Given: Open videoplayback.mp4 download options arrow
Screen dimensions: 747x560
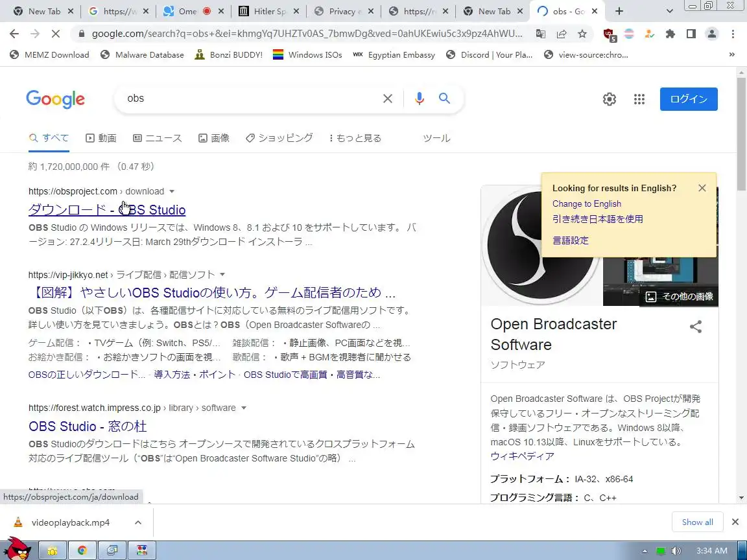Looking at the screenshot, I should click(x=138, y=522).
